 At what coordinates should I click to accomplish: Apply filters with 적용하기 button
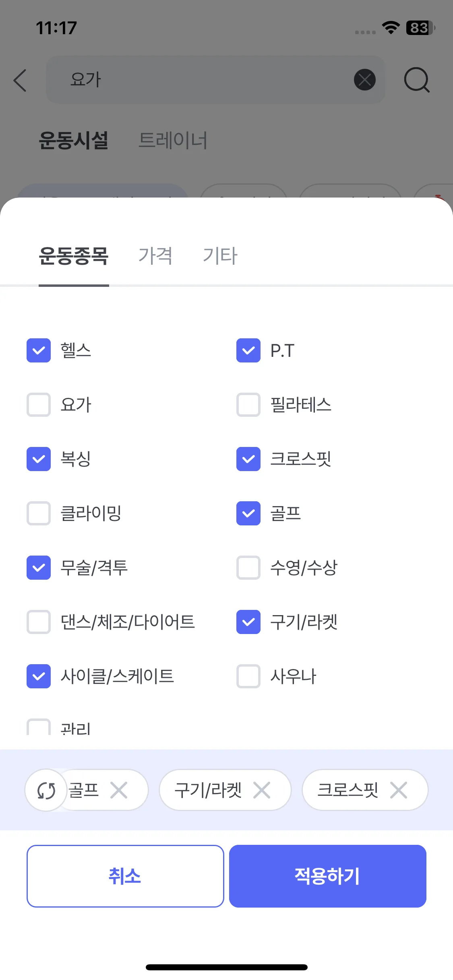tap(327, 876)
